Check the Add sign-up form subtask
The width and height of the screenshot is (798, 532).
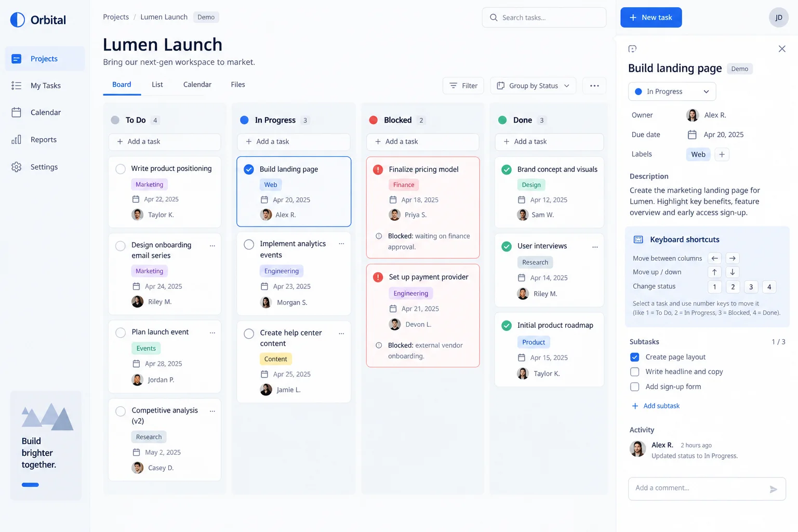pos(635,387)
